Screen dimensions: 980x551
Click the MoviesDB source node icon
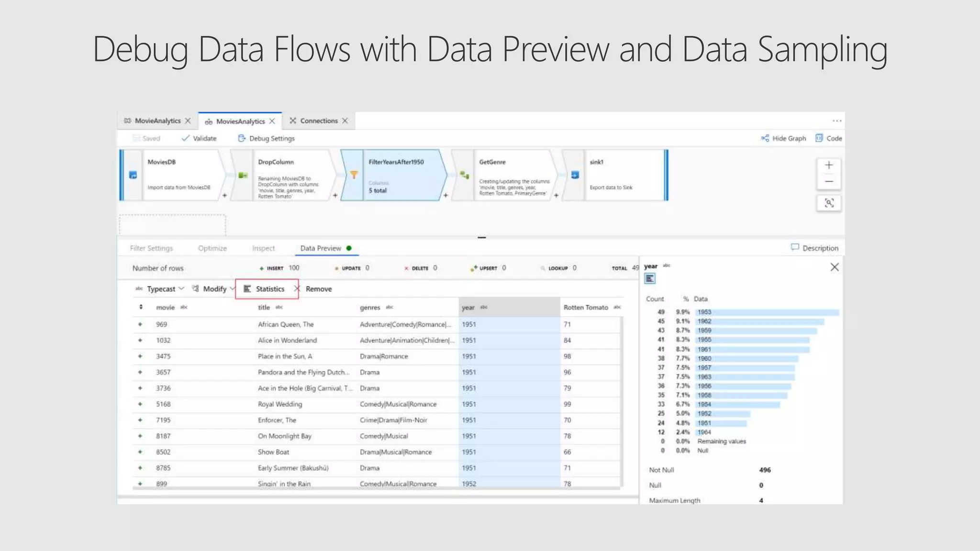tap(133, 175)
